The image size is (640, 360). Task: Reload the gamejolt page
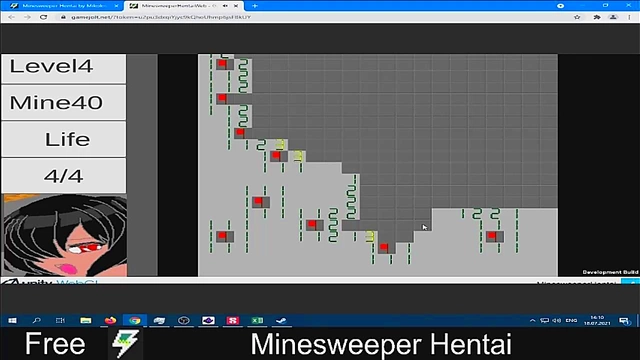(43, 17)
